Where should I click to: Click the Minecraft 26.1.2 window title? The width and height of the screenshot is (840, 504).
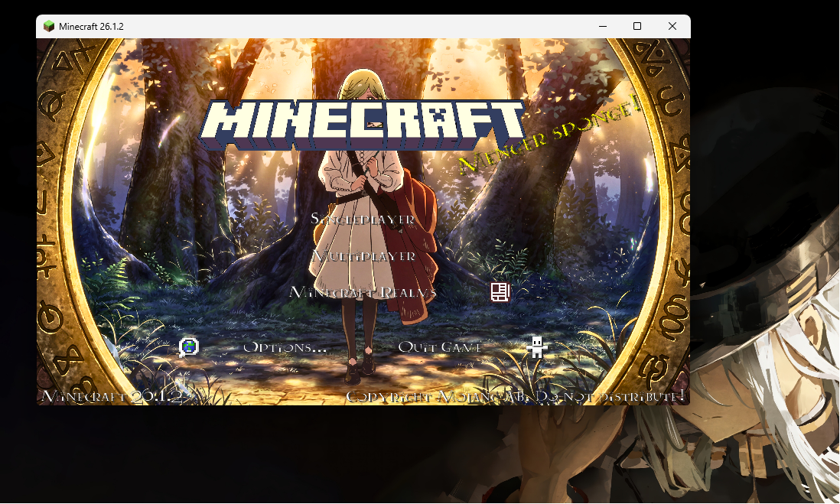tap(91, 27)
